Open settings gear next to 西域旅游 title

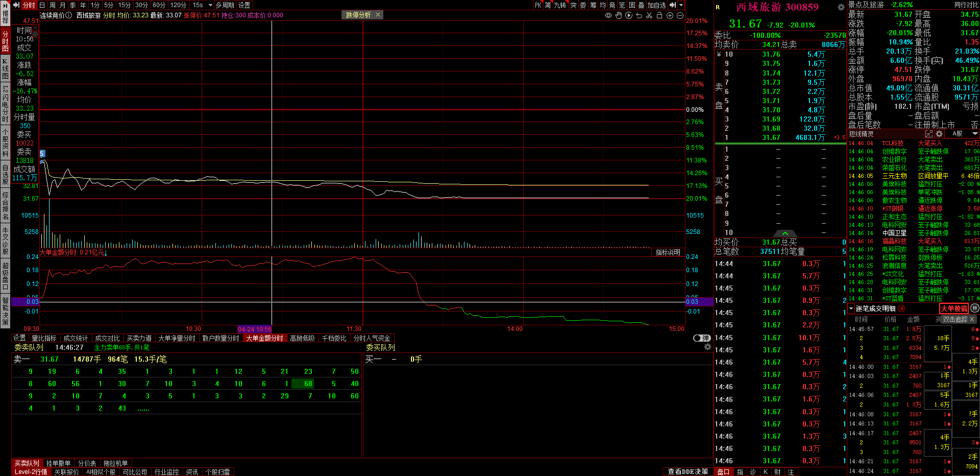point(841,7)
